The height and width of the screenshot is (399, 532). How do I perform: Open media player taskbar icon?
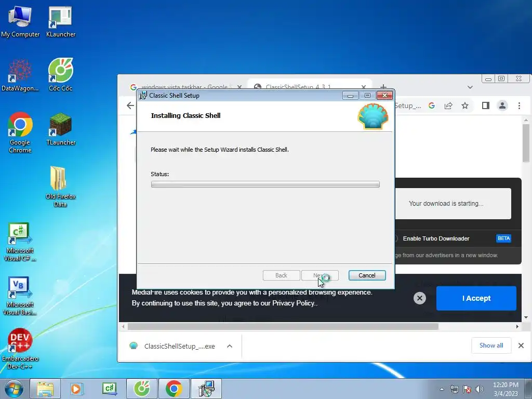pyautogui.click(x=77, y=389)
